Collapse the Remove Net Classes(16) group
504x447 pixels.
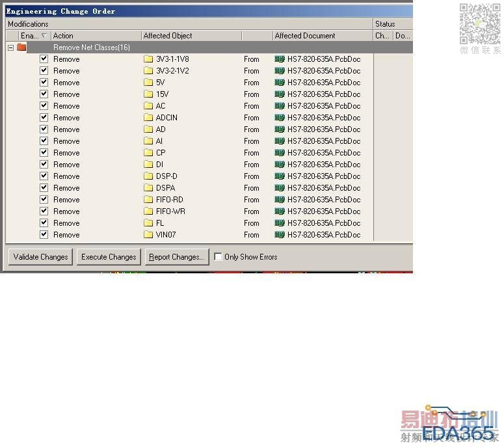[10, 47]
